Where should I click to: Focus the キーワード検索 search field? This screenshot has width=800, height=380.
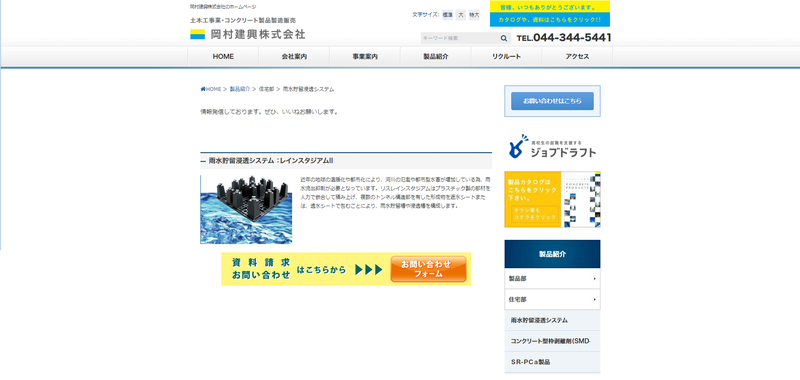(x=460, y=38)
